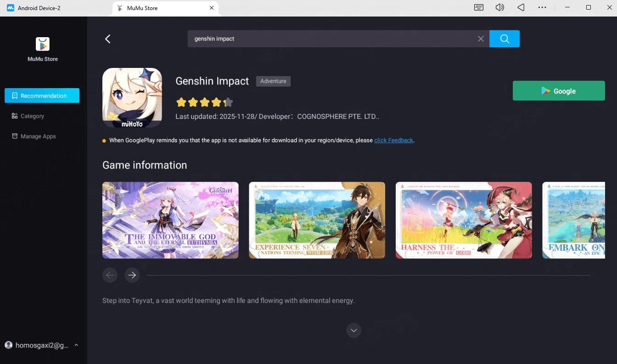Click the volume speaker icon

point(500,8)
